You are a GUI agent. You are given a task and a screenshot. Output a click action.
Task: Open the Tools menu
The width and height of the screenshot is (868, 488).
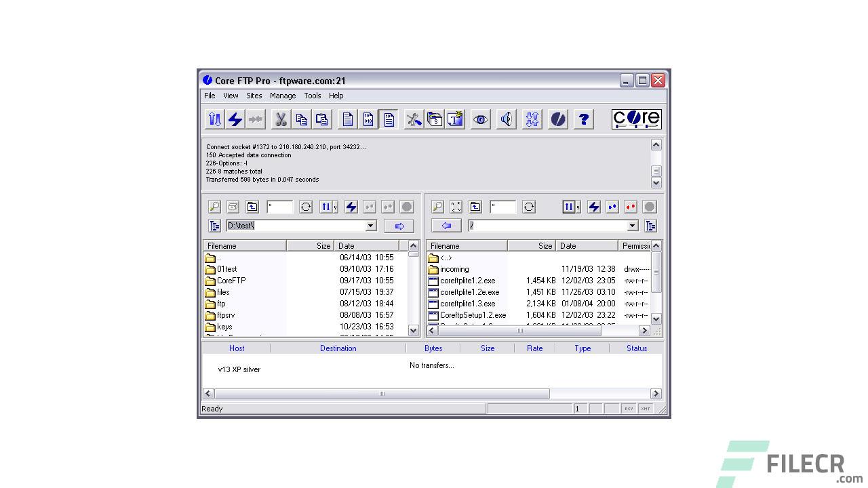click(x=313, y=96)
